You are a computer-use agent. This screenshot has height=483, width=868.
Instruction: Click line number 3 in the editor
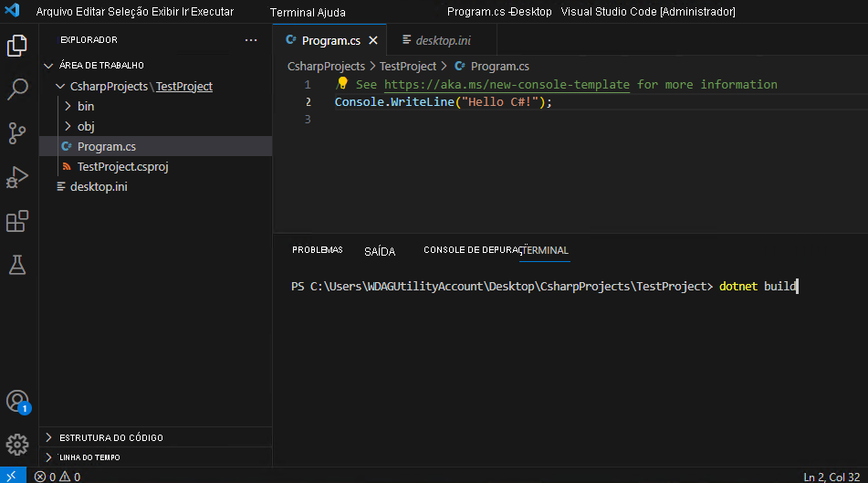pos(308,119)
